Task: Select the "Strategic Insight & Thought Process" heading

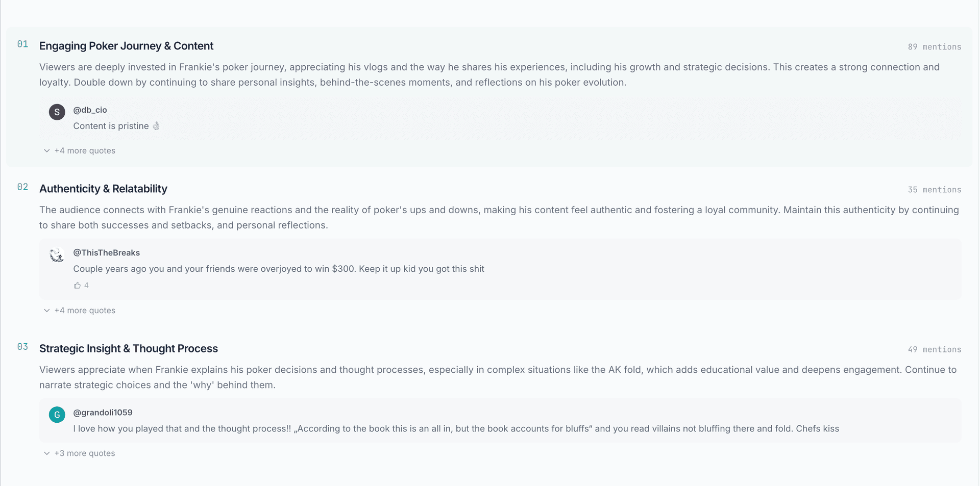Action: pyautogui.click(x=128, y=349)
